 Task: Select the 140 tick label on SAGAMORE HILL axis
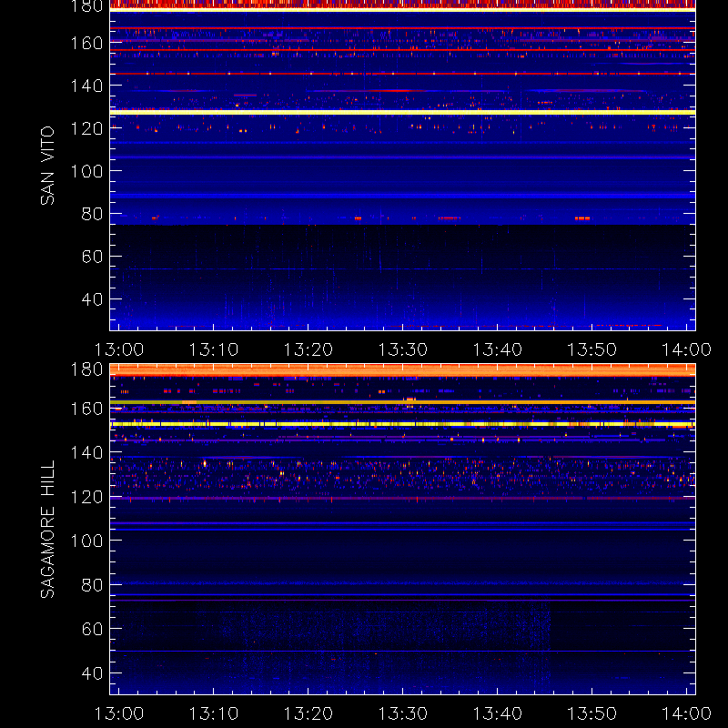coord(86,452)
